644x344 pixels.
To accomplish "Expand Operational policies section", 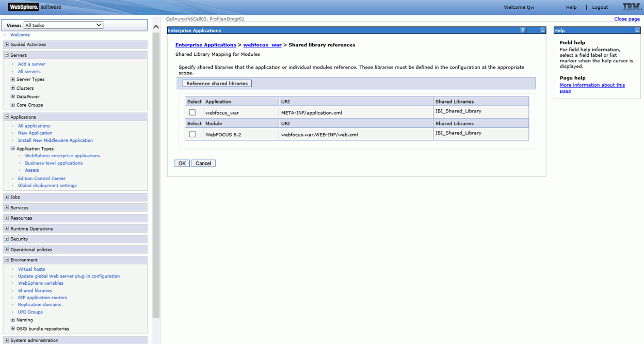I will 7,250.
